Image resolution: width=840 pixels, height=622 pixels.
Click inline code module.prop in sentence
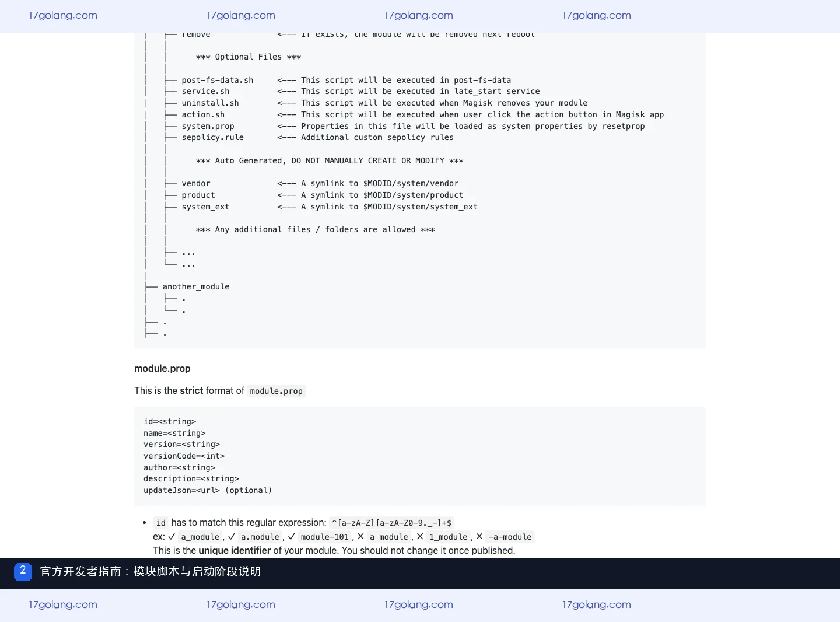pos(276,391)
